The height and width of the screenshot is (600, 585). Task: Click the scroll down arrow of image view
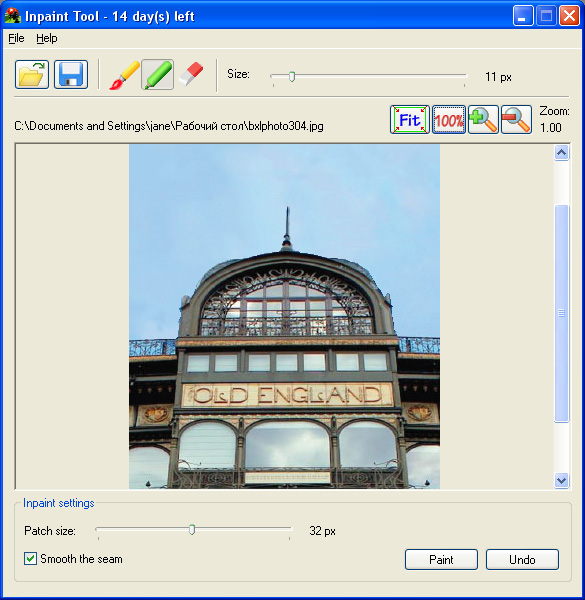coord(561,480)
